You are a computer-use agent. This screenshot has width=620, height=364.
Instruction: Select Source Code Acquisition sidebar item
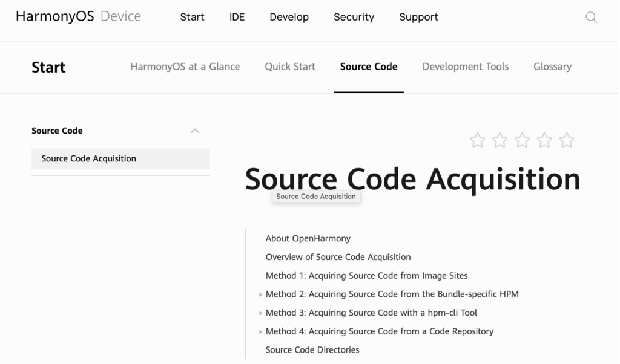pos(120,158)
